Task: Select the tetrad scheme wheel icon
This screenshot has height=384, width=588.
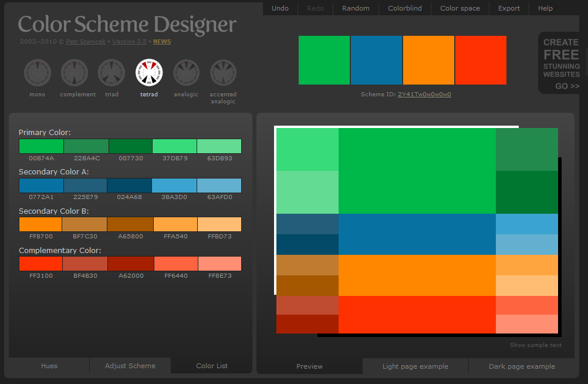Action: pos(149,72)
